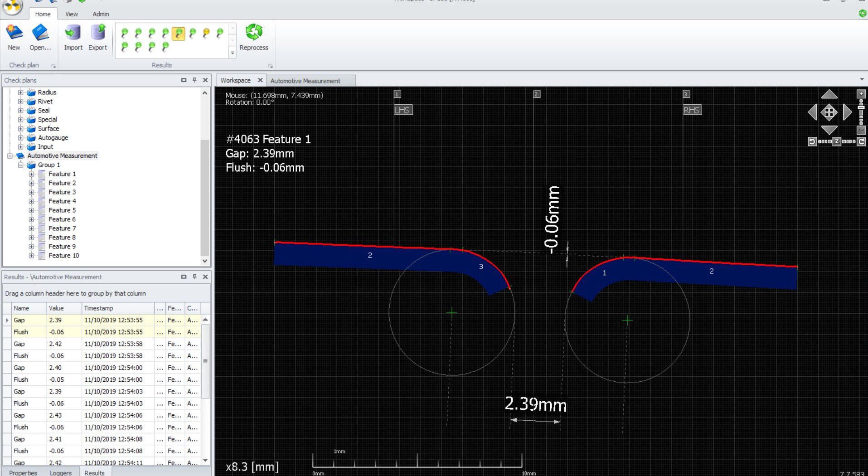Viewport: 868px width, 476px height.
Task: Expand the Feature 1 tree node
Action: [x=31, y=174]
